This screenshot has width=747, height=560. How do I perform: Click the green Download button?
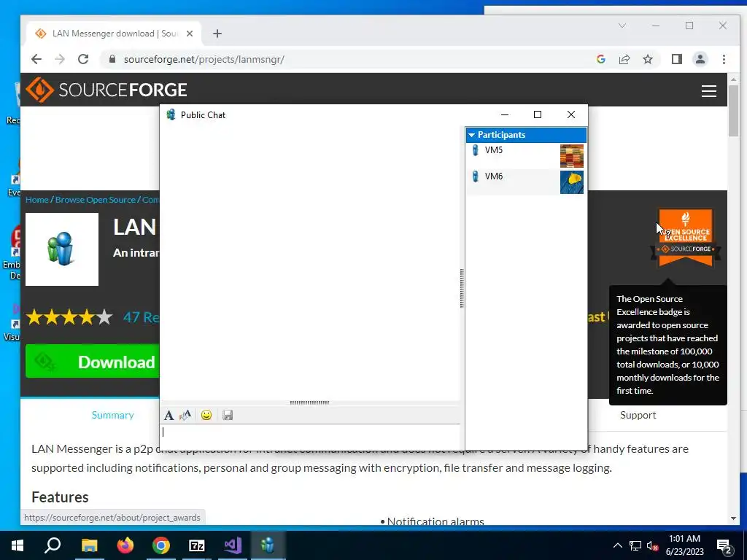[93, 362]
